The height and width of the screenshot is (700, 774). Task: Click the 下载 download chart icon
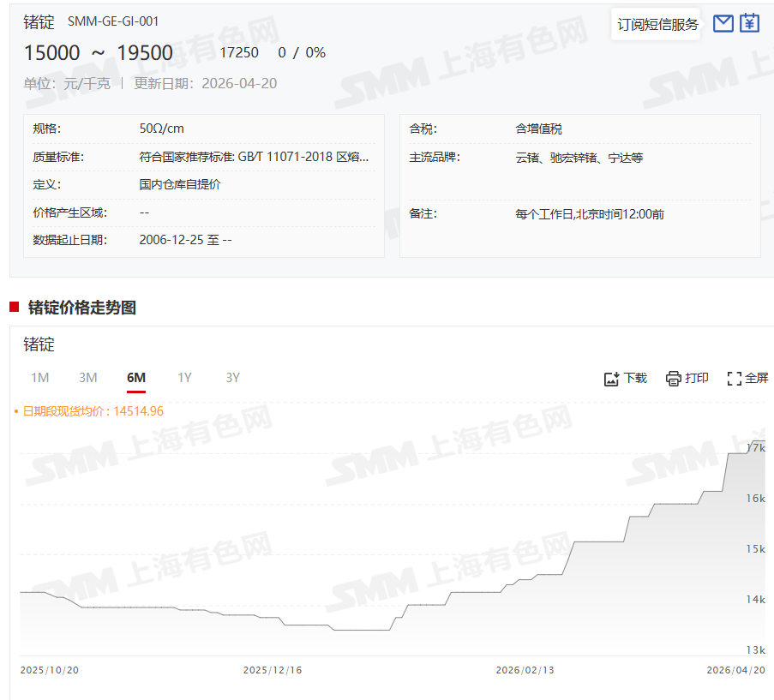pyautogui.click(x=612, y=379)
